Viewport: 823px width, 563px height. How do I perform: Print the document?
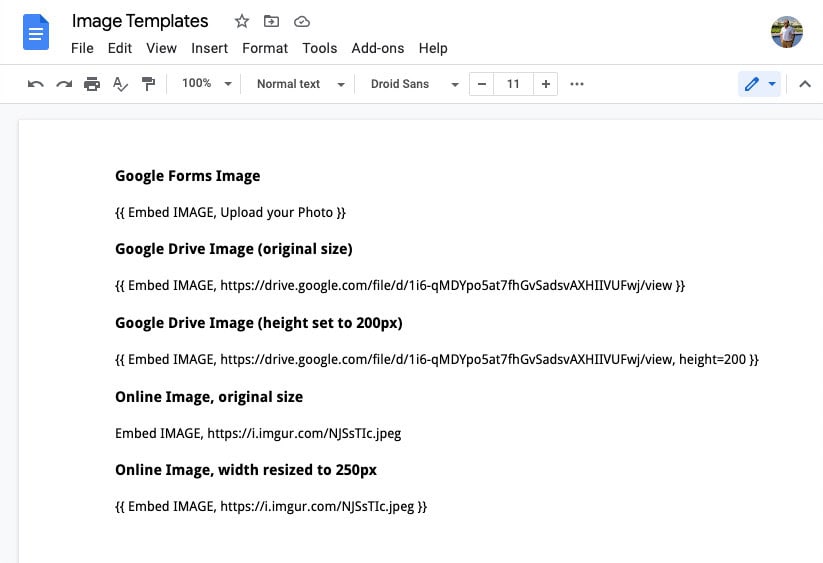(x=92, y=84)
